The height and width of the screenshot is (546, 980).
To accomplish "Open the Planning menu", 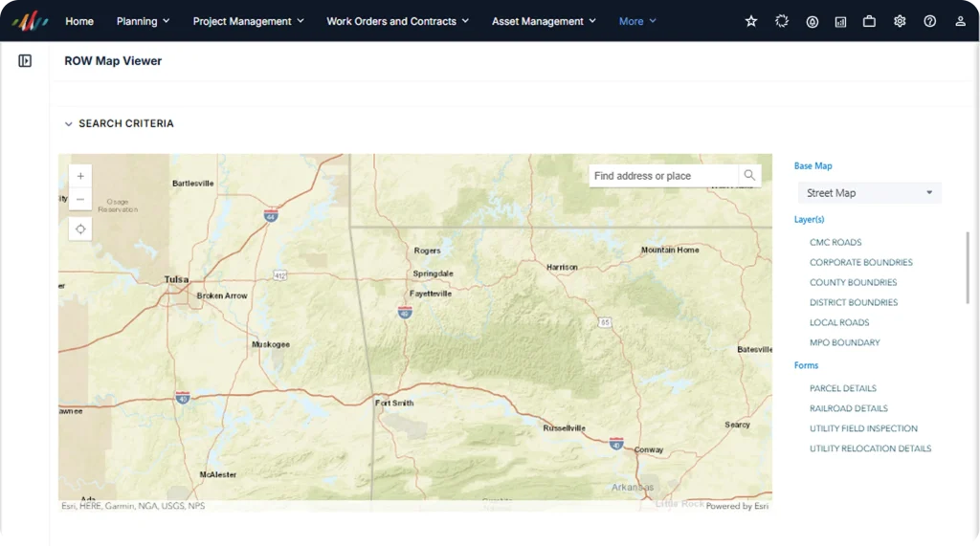I will 144,21.
